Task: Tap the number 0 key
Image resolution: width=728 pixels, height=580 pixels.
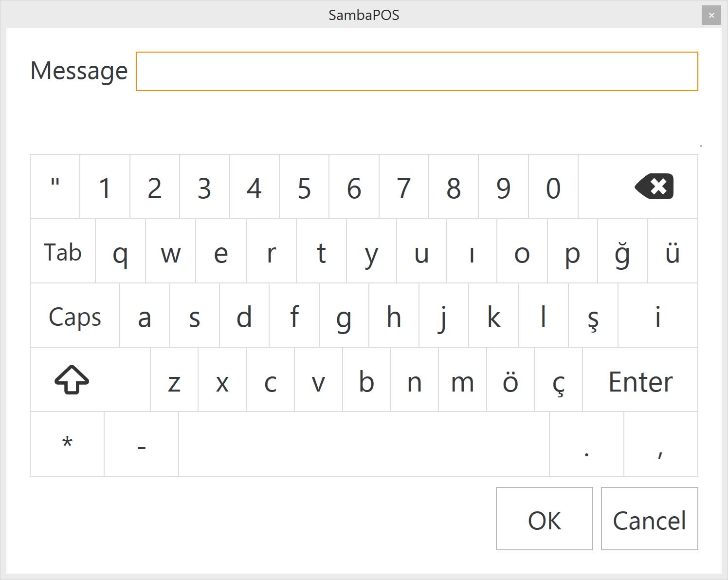Action: point(553,187)
